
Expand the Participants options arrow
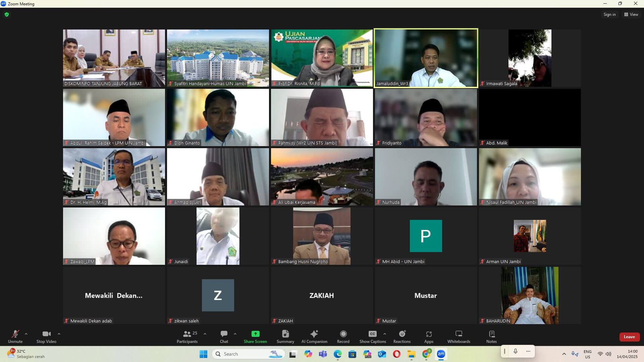[205, 334]
